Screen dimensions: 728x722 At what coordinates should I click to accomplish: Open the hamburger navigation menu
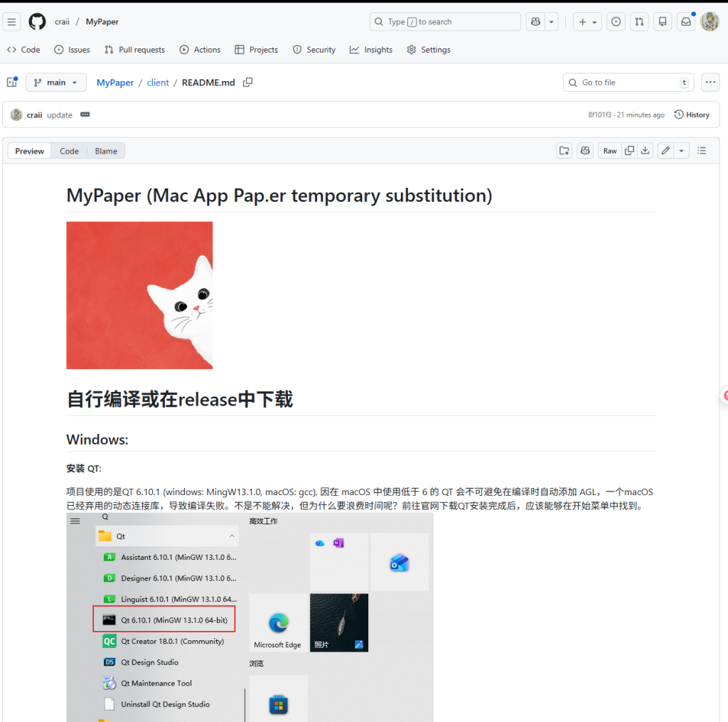point(12,22)
